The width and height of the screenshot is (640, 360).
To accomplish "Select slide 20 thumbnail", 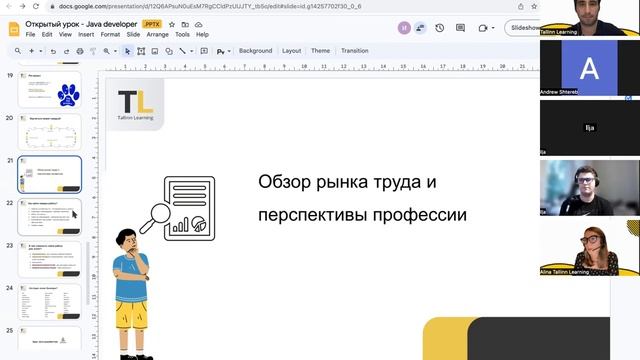I will tap(49, 132).
